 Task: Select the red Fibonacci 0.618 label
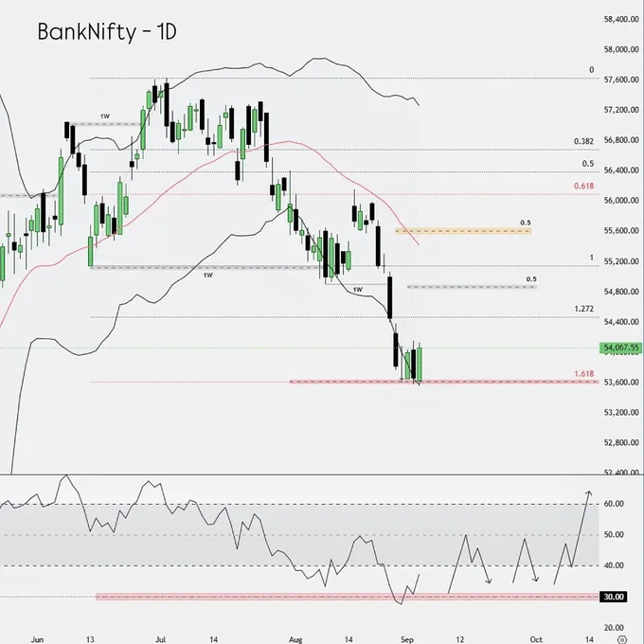point(583,186)
